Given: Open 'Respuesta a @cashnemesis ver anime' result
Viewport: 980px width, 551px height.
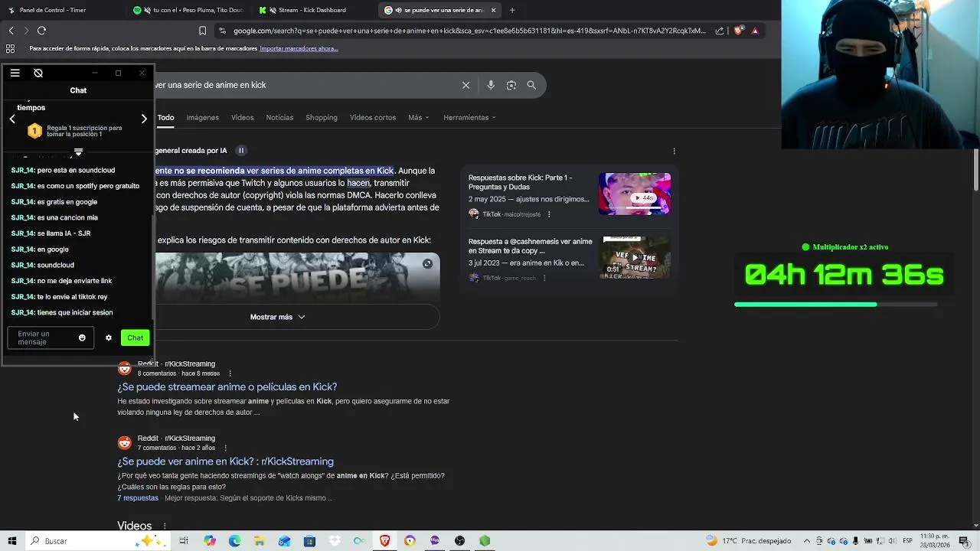Looking at the screenshot, I should (530, 246).
